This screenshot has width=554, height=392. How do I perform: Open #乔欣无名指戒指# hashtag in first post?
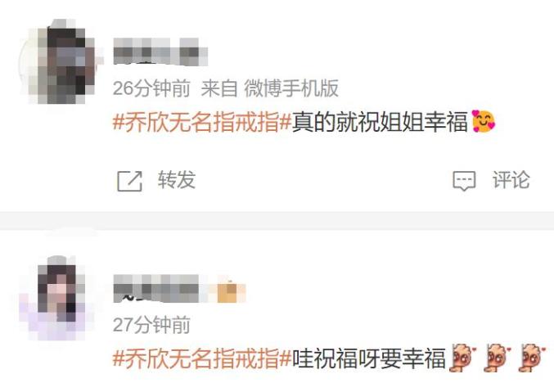202,121
